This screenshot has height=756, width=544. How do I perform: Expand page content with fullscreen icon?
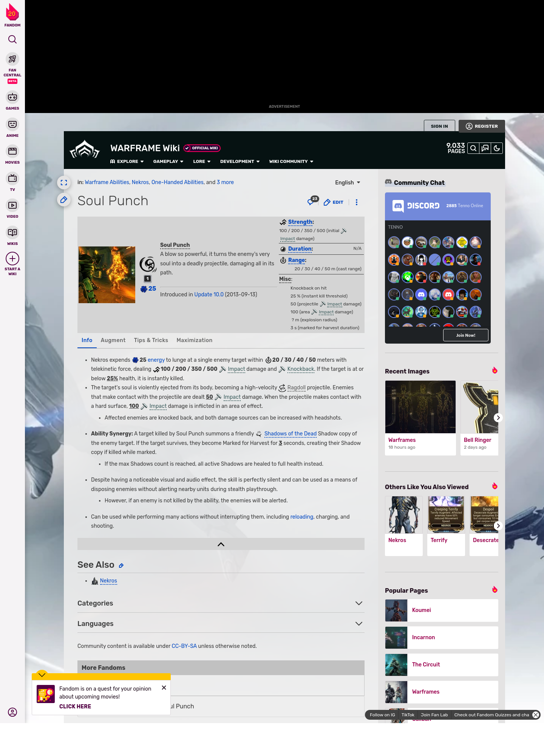point(64,183)
